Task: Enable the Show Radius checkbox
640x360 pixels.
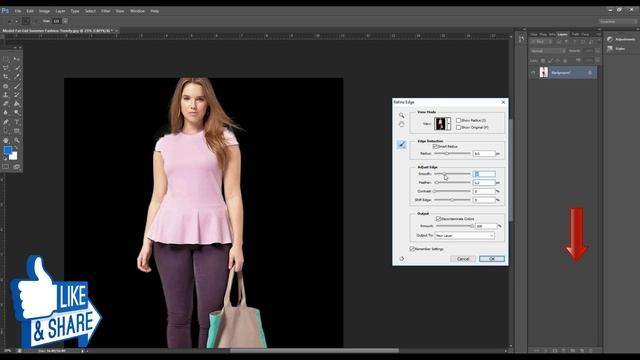Action: pyautogui.click(x=458, y=120)
